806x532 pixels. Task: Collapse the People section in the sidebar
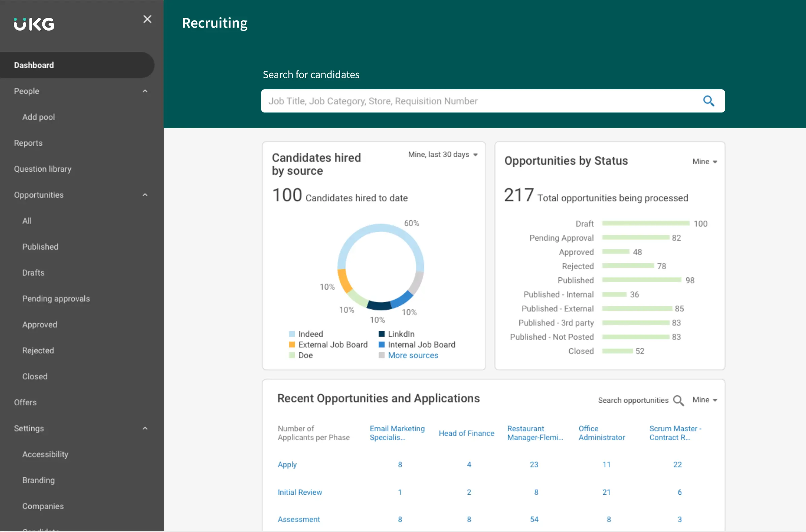[145, 91]
